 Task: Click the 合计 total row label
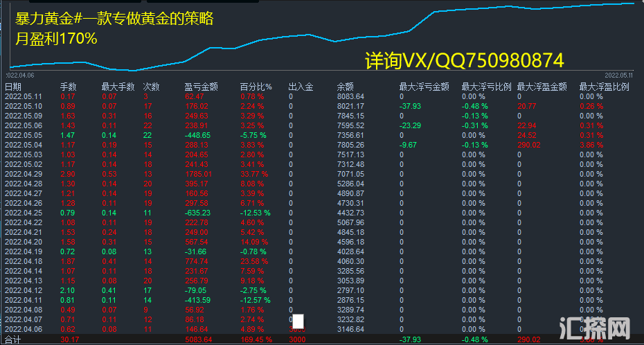[x=12, y=340]
